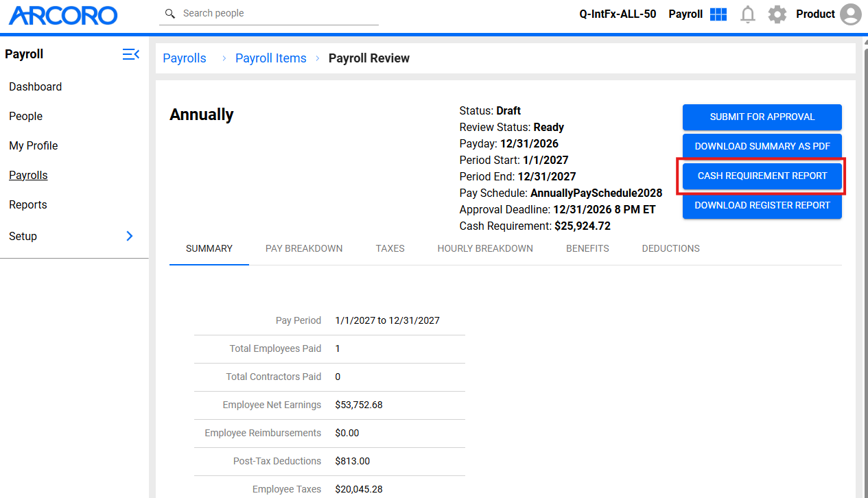Click Download Register Report button
The image size is (868, 498).
pos(762,206)
